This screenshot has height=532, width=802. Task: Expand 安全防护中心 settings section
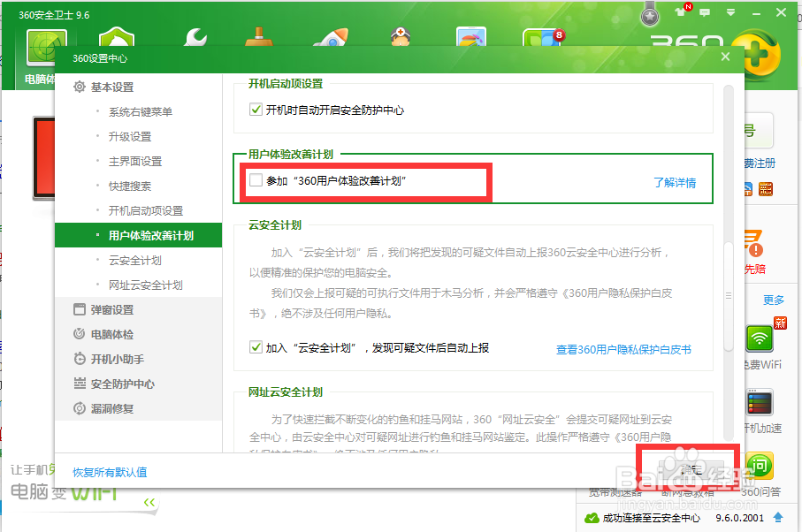point(122,384)
